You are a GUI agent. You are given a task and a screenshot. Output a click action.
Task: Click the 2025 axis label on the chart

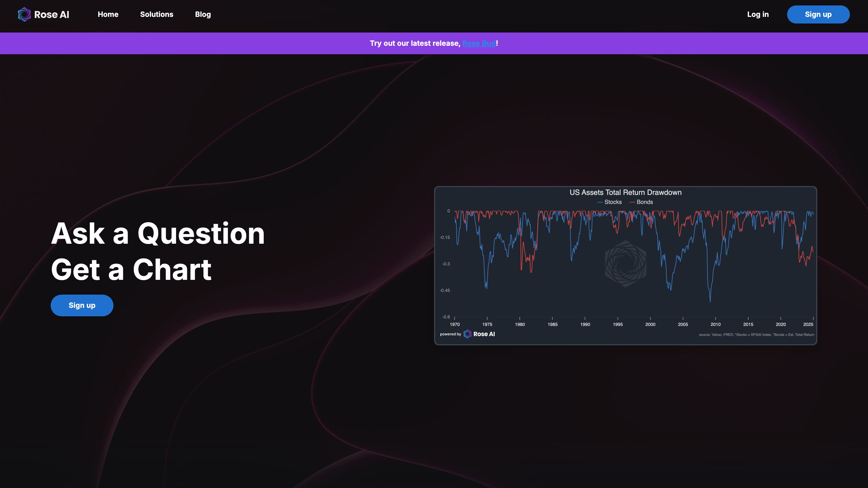[x=808, y=324]
